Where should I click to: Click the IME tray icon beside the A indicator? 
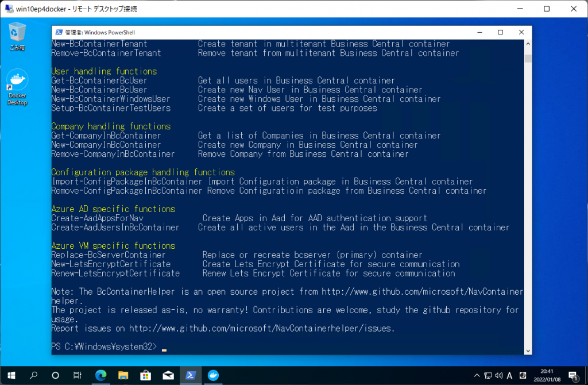click(x=523, y=375)
